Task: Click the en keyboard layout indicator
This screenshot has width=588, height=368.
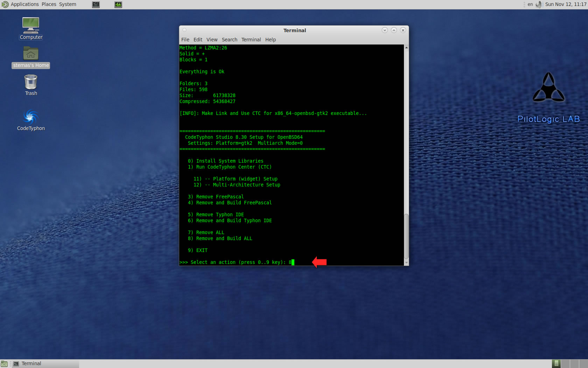Action: 530,5
